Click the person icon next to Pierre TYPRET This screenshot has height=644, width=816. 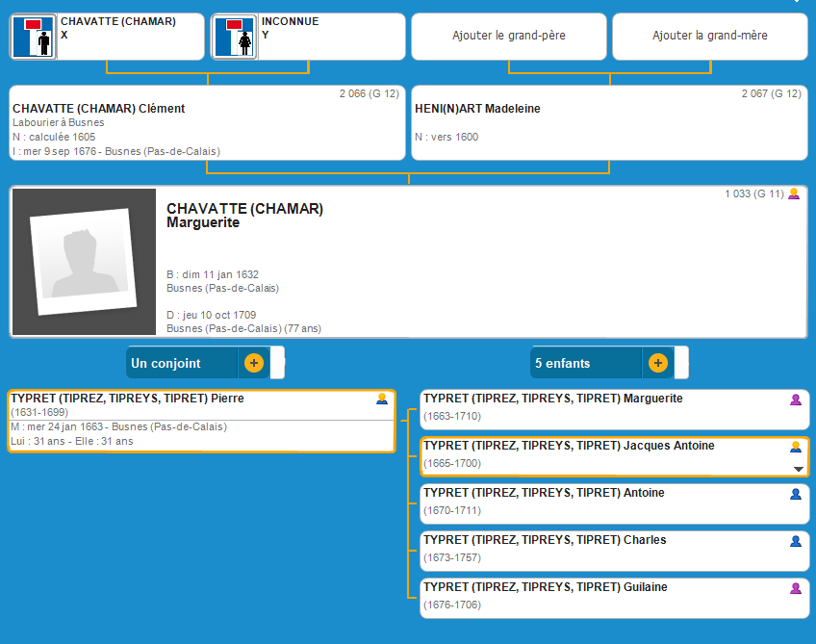coord(382,399)
